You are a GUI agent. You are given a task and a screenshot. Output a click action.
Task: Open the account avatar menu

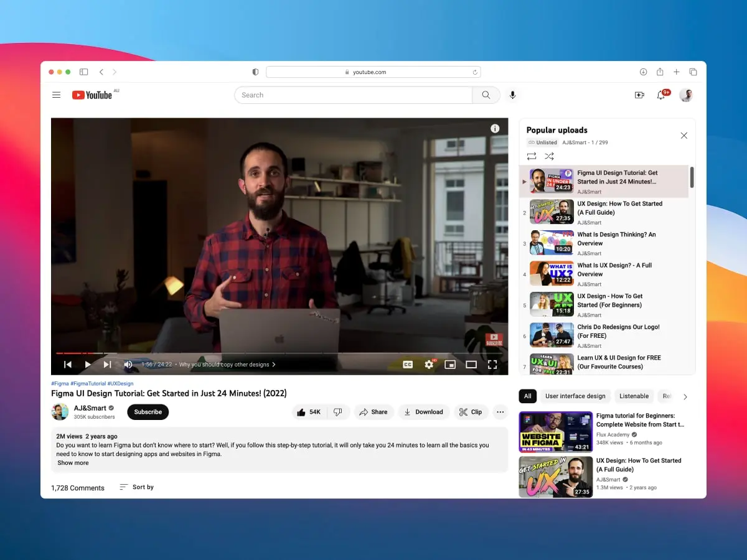(686, 95)
